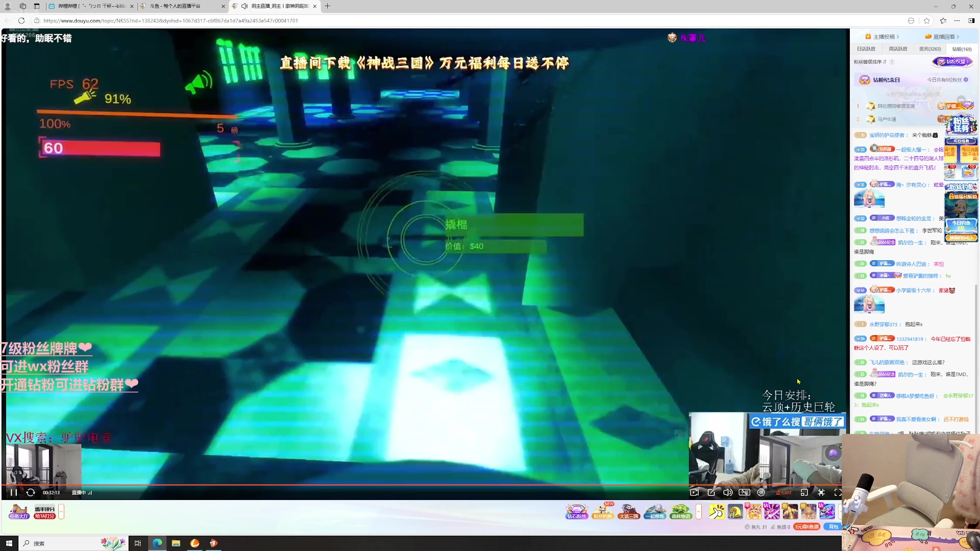
Task: Click the 给TA打分 rating button
Action: click(x=44, y=512)
